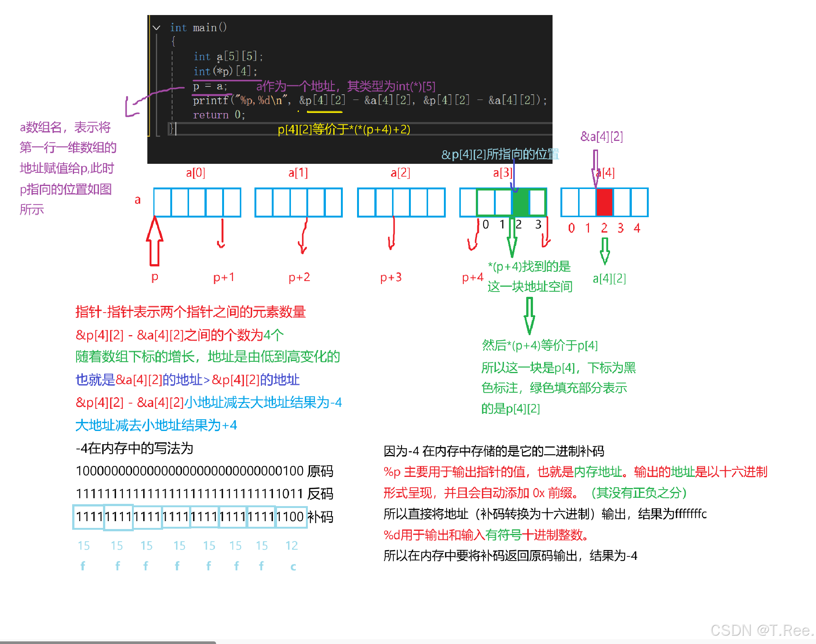Click the red curved arrow above p+2

point(304,236)
